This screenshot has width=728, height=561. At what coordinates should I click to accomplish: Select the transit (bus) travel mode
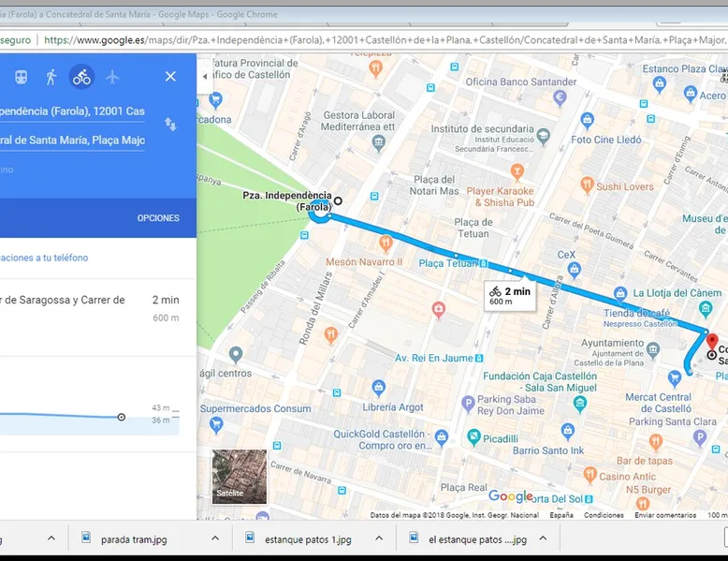pos(21,77)
